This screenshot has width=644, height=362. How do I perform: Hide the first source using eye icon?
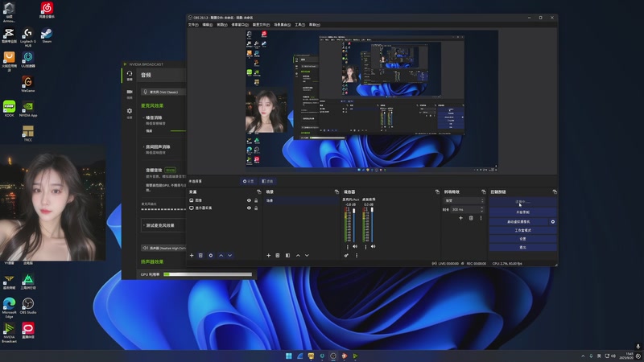pos(249,200)
